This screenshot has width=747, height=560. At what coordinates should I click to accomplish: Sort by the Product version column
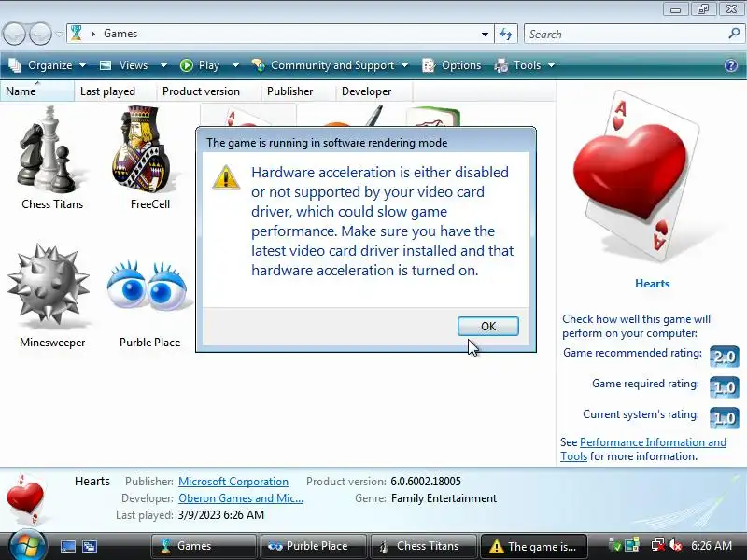click(x=208, y=91)
